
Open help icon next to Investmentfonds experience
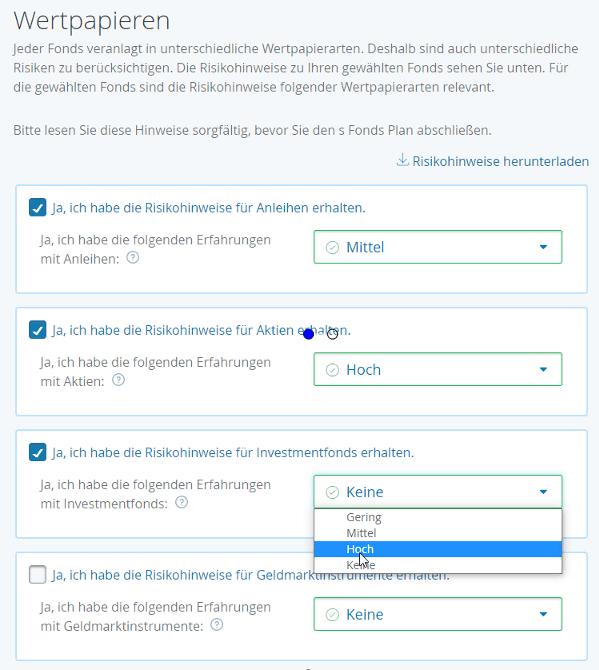[182, 502]
